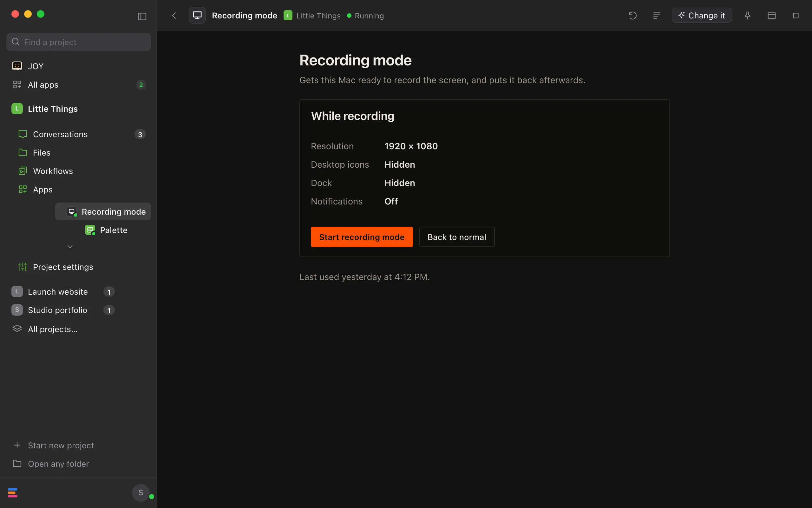Show All projects...
The width and height of the screenshot is (812, 508).
(x=79, y=329)
